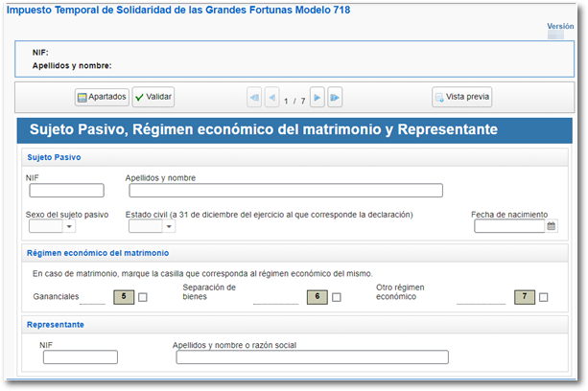Click the Sujeto Pasivo Apellidos y nombre field

(x=286, y=191)
